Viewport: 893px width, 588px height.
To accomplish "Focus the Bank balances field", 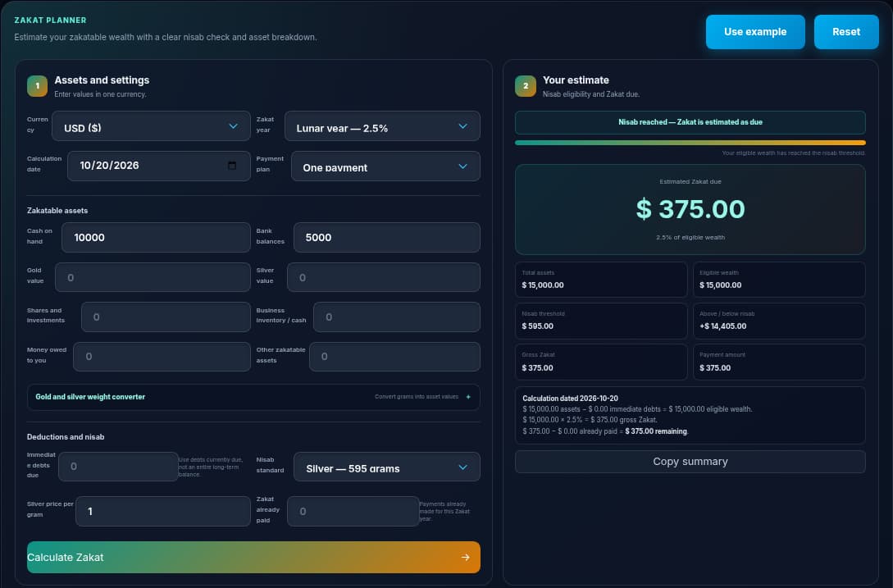I will coord(387,238).
